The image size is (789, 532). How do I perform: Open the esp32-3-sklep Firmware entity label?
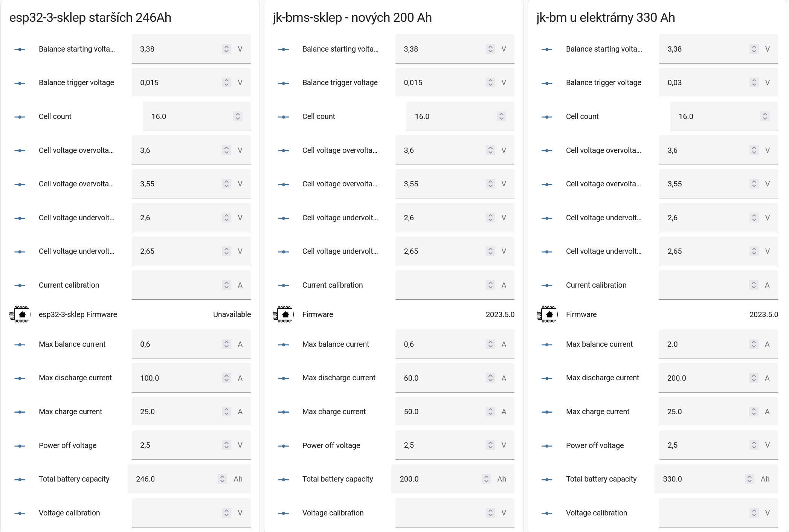point(78,314)
